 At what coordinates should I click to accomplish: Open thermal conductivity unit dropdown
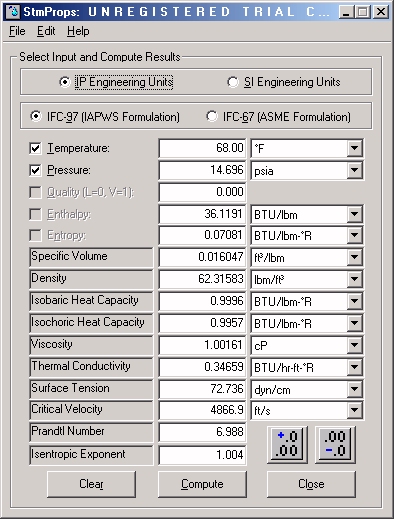click(354, 367)
